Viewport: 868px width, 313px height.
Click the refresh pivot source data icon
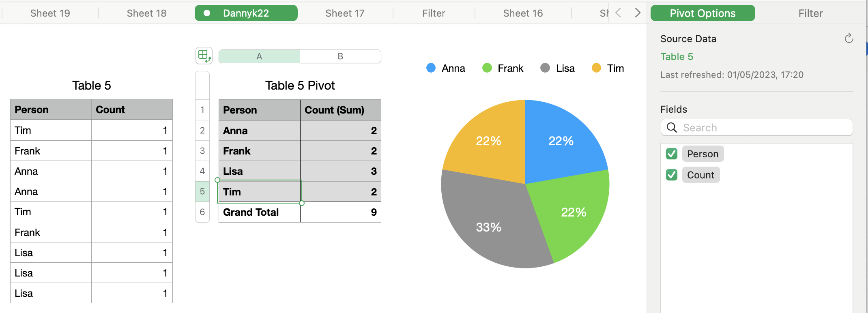tap(849, 39)
